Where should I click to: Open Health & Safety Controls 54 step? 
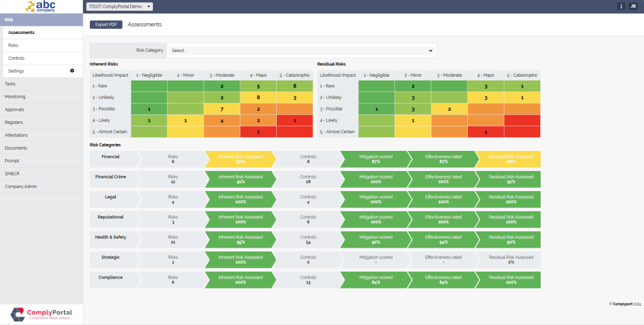308,240
